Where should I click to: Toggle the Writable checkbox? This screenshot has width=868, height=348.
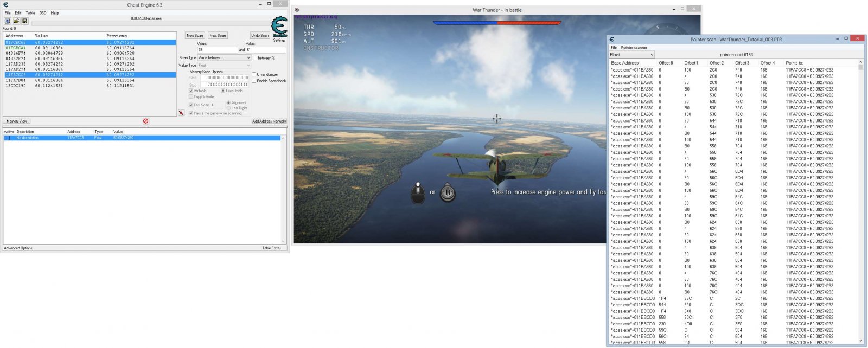coord(191,91)
